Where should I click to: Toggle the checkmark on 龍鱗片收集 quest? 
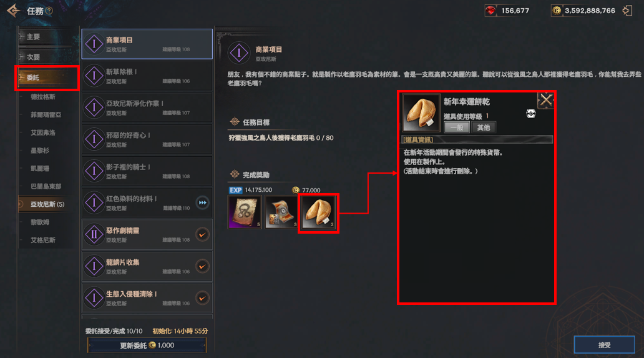click(x=202, y=266)
